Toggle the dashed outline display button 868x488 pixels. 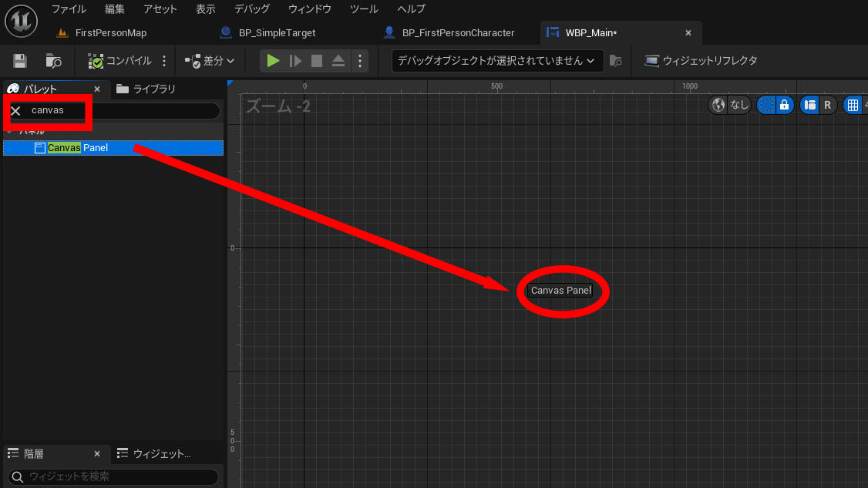(x=766, y=105)
